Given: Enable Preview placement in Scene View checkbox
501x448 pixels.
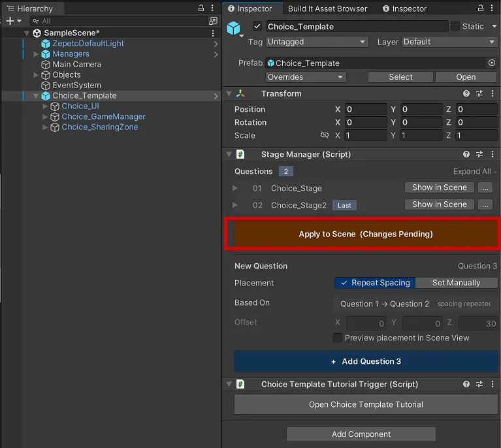Looking at the screenshot, I should click(x=338, y=338).
